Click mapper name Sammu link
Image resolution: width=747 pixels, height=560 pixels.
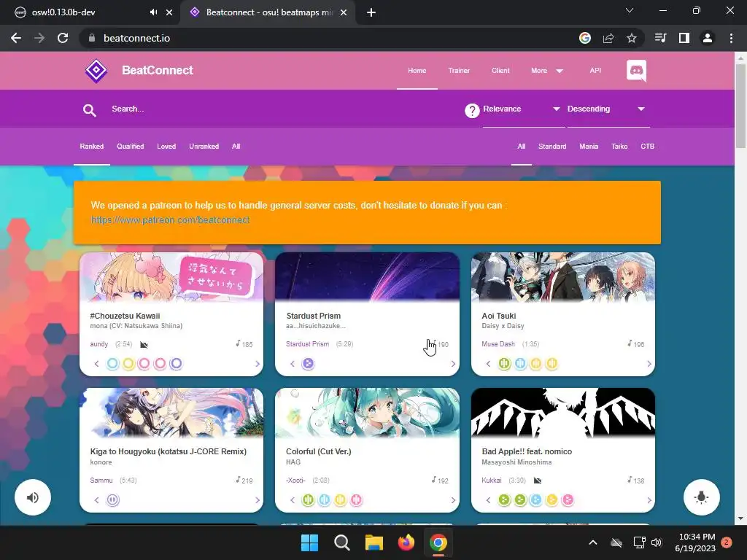(101, 481)
